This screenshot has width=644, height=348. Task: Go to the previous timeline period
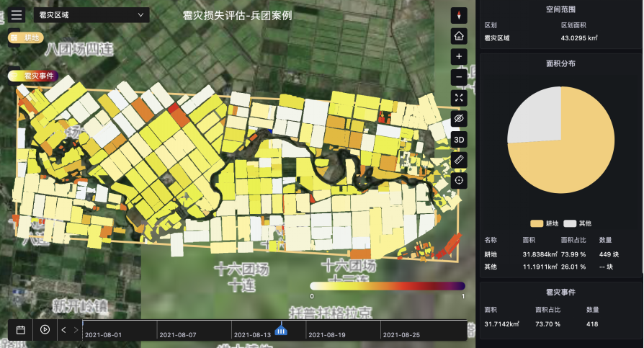[63, 330]
